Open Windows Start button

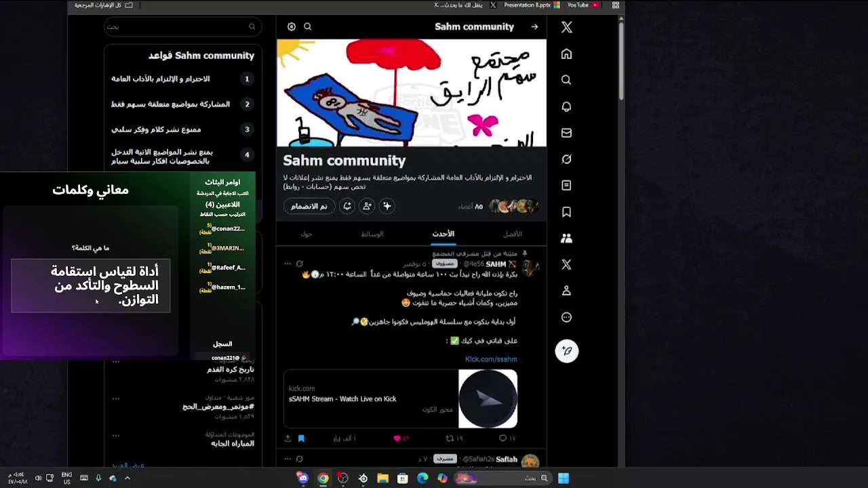point(564,479)
